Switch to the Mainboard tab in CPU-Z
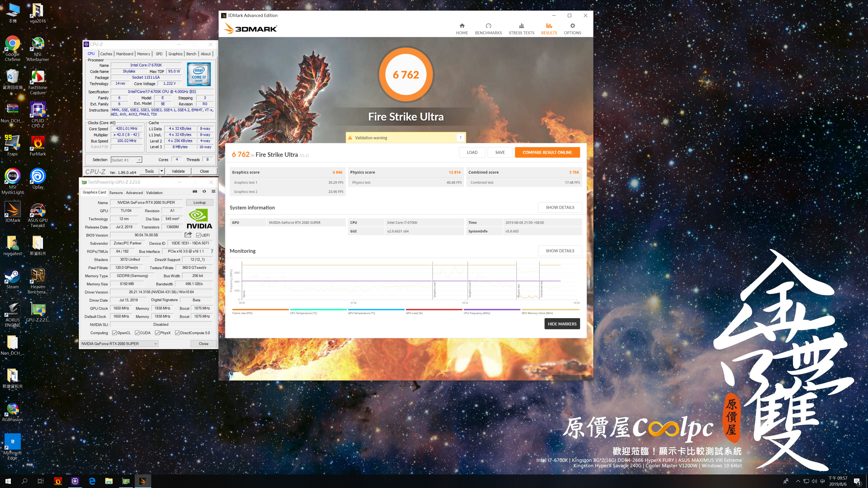The height and width of the screenshot is (488, 868). click(x=124, y=54)
